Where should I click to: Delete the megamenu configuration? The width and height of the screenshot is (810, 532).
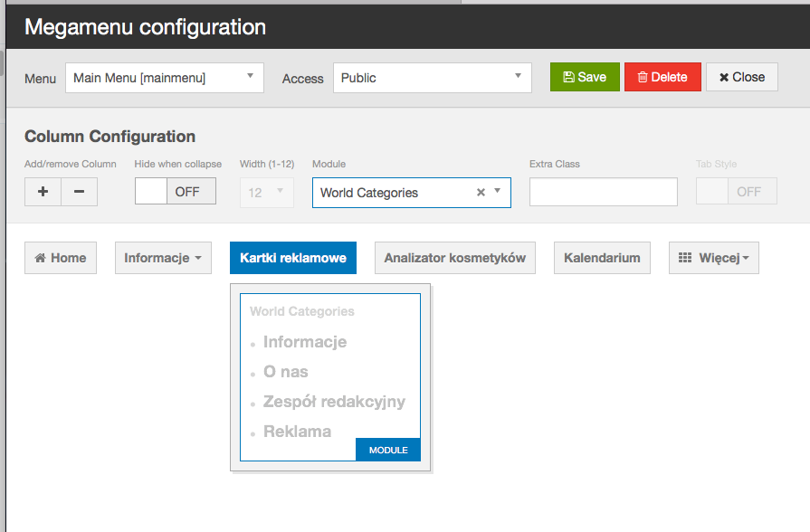pyautogui.click(x=662, y=77)
